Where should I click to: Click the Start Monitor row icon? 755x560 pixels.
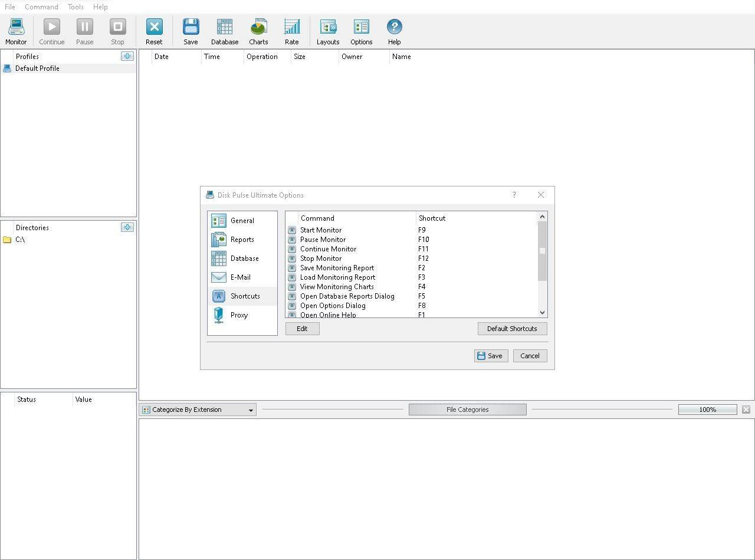[x=292, y=230]
